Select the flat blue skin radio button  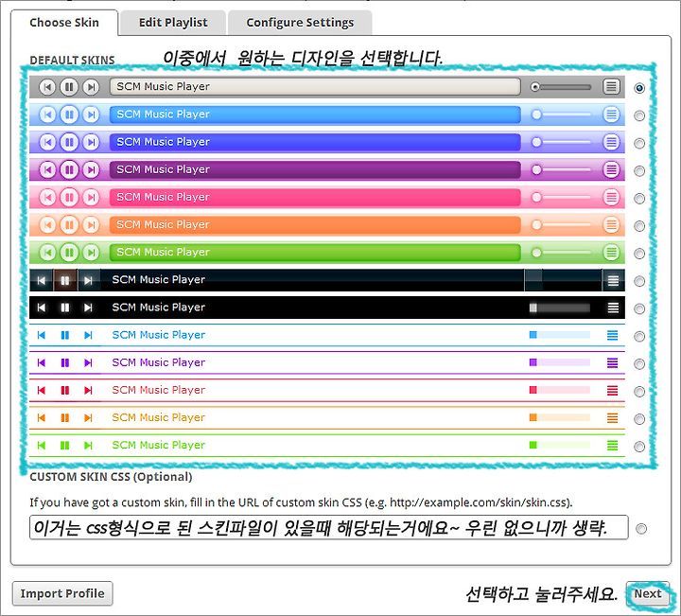[638, 336]
